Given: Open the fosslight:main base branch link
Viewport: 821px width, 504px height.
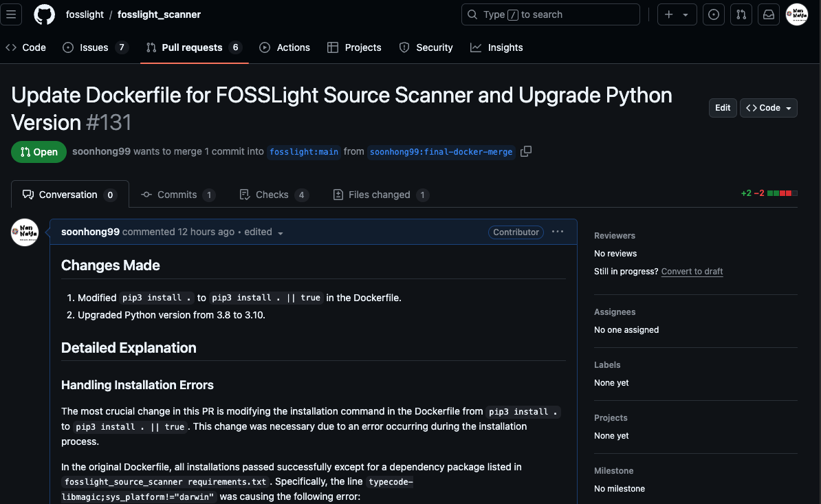Looking at the screenshot, I should click(x=304, y=151).
